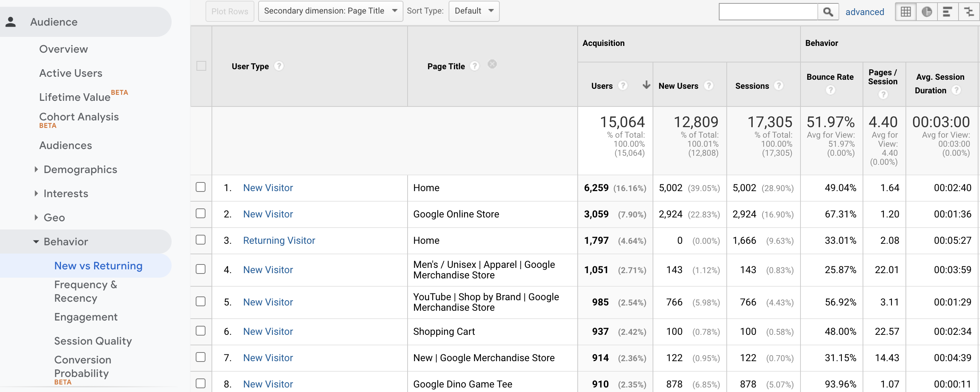Select the checkbox for row 1 Home

point(201,187)
